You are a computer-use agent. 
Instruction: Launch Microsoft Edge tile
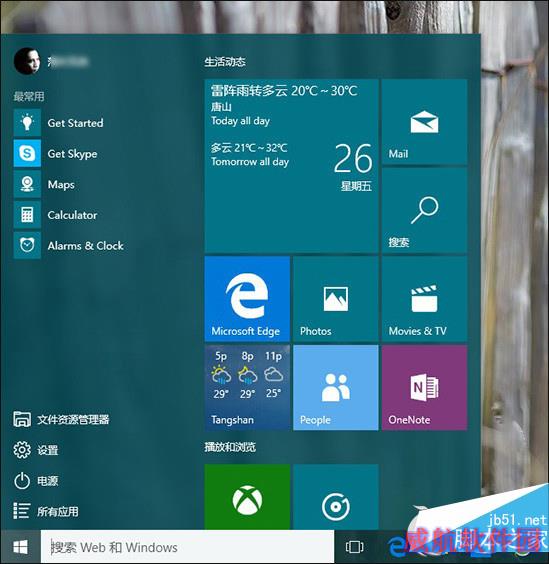point(247,299)
